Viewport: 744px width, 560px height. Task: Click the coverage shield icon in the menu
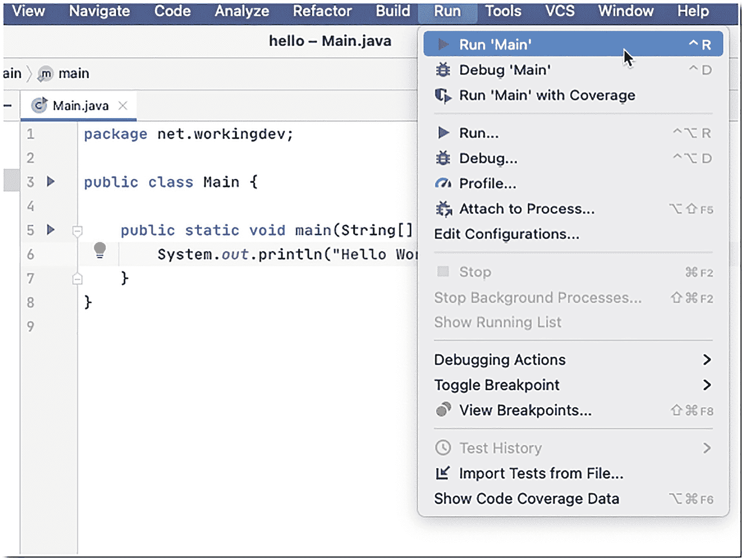click(443, 95)
